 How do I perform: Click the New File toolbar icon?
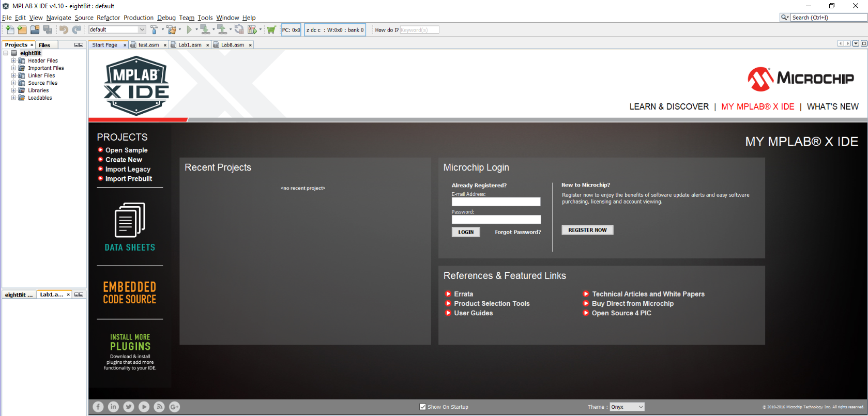10,30
